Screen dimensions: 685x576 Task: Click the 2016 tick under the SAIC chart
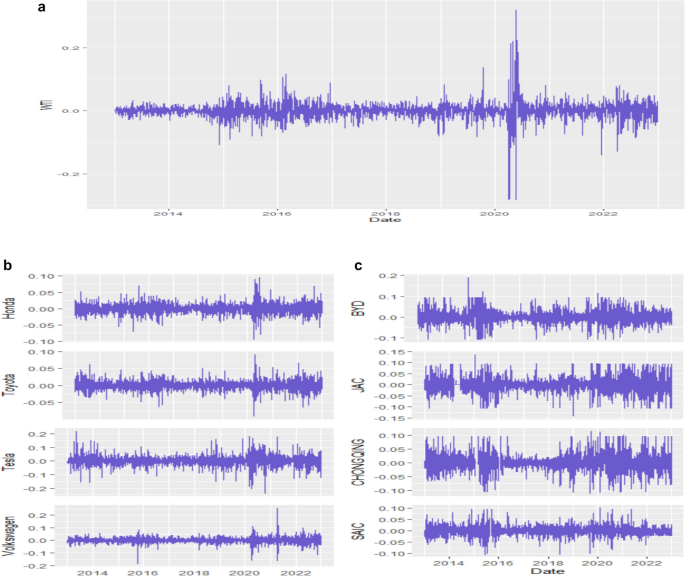coord(498,563)
